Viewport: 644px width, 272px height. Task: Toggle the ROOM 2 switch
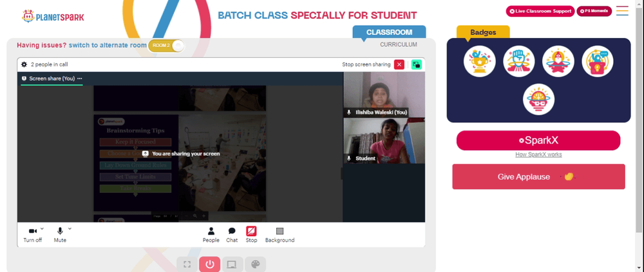click(166, 46)
